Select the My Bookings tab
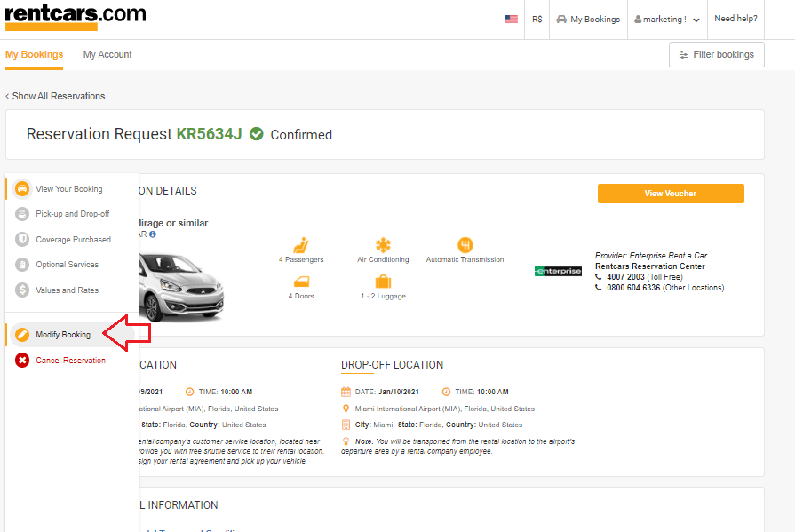Image resolution: width=795 pixels, height=532 pixels. (x=34, y=54)
